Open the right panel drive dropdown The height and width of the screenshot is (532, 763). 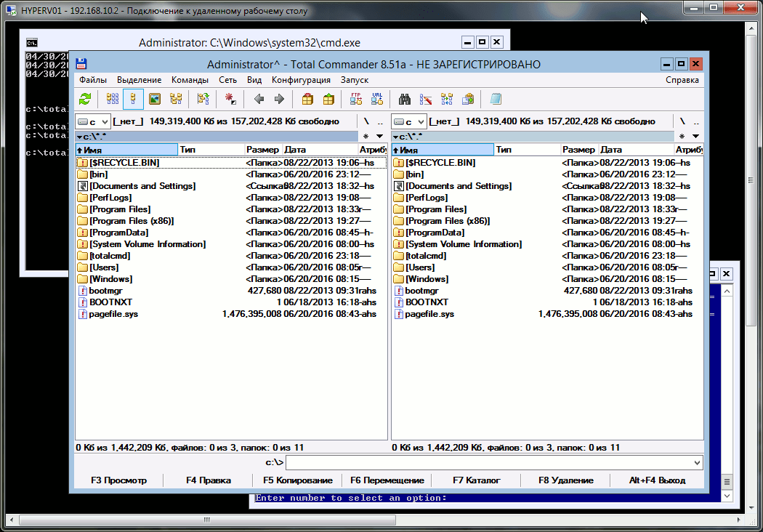[409, 121]
